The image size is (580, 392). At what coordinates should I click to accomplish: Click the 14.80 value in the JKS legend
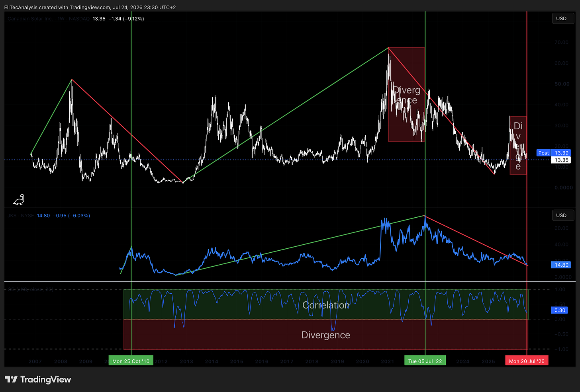pyautogui.click(x=43, y=216)
